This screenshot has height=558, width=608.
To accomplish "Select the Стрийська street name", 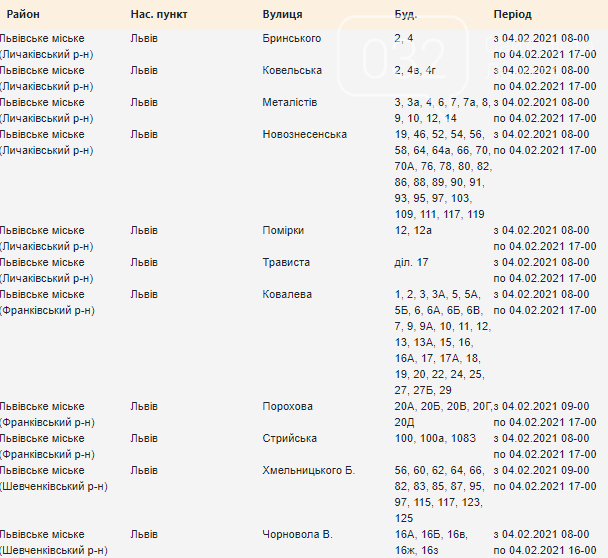I will click(290, 438).
